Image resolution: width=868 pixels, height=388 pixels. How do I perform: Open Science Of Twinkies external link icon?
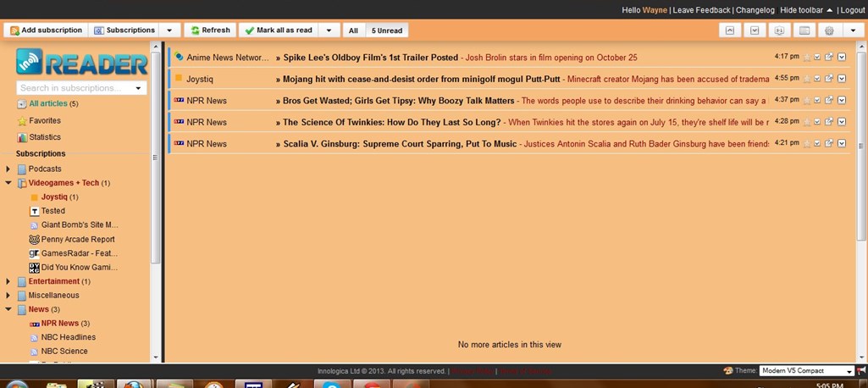click(x=829, y=121)
